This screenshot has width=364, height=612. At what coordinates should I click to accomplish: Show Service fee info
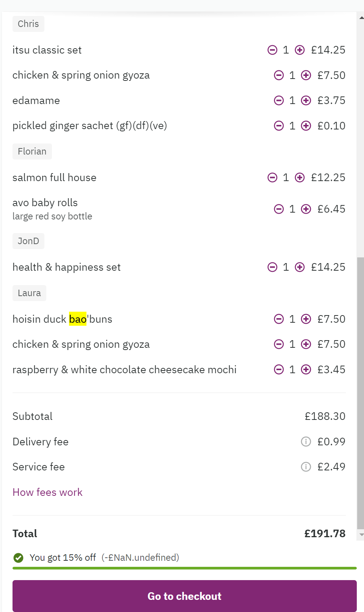click(306, 467)
